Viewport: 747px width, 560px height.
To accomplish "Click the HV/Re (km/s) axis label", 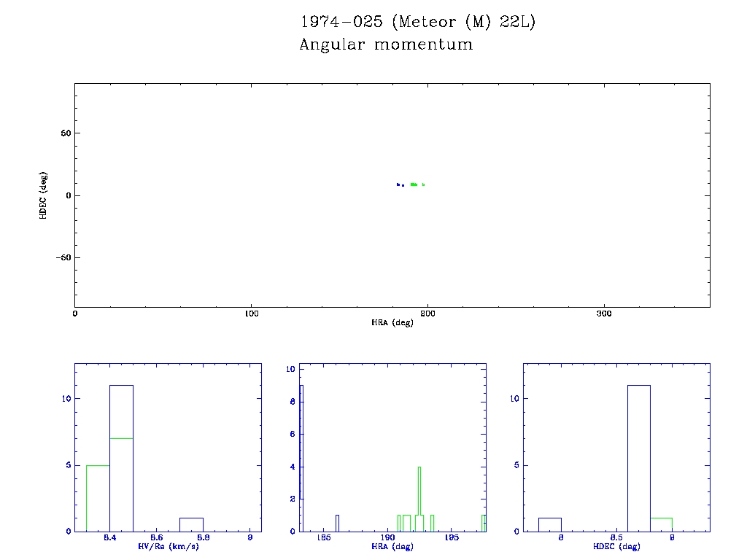I will click(168, 546).
